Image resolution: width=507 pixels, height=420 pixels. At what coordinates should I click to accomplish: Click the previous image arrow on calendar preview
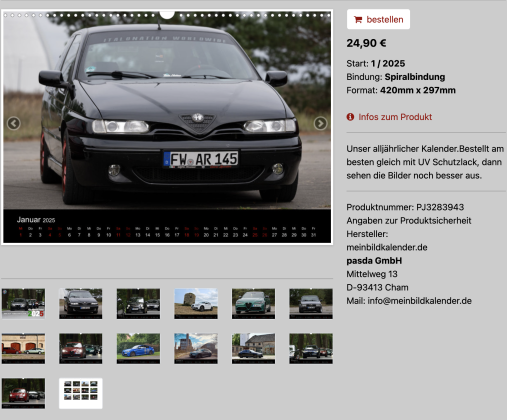click(x=14, y=124)
